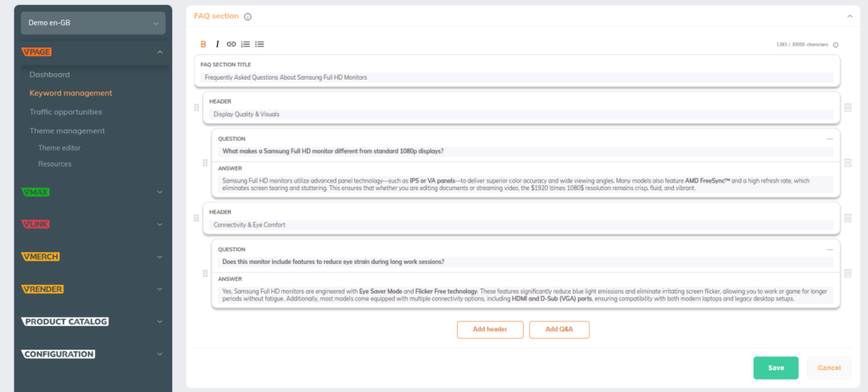Go to Theme editor in the sidebar
This screenshot has height=392, width=868.
click(x=58, y=148)
